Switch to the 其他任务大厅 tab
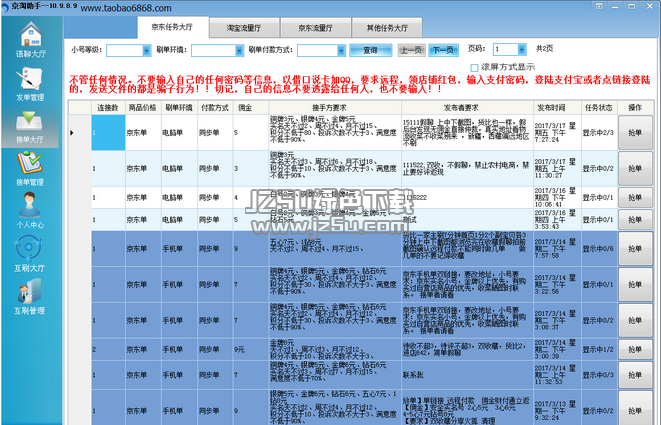 click(387, 28)
